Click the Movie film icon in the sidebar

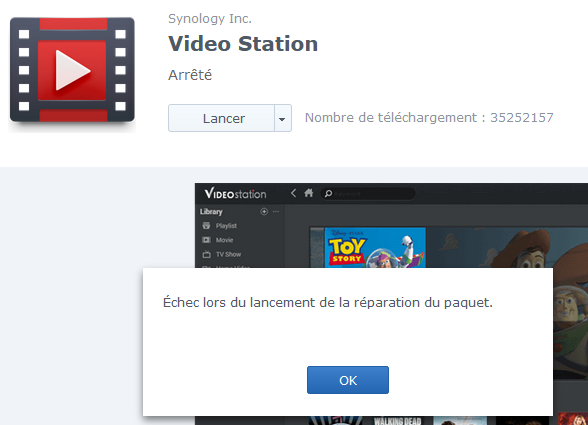click(206, 240)
